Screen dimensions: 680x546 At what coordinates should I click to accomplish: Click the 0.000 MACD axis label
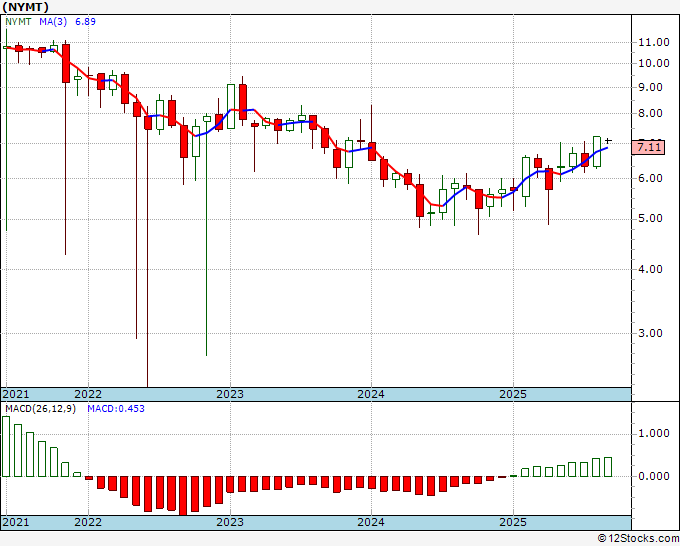click(654, 477)
